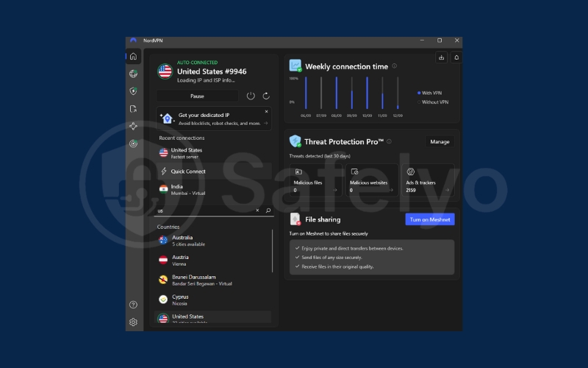Click the dedicated IP house icon

pos(167,118)
